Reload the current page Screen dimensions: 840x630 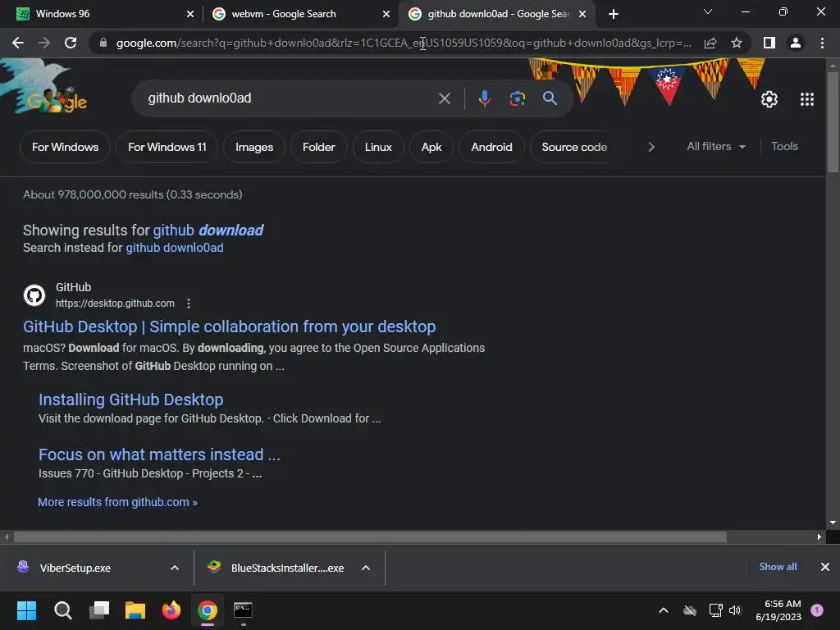(71, 43)
